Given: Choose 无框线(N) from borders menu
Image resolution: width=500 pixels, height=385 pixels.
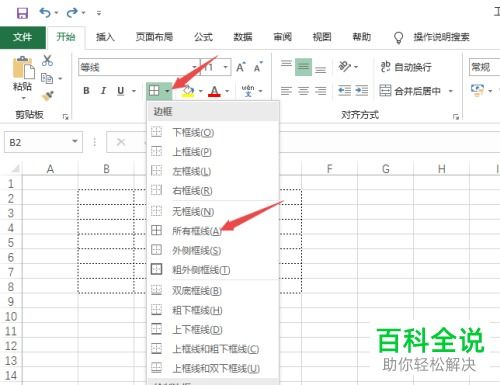Looking at the screenshot, I should click(213, 211).
